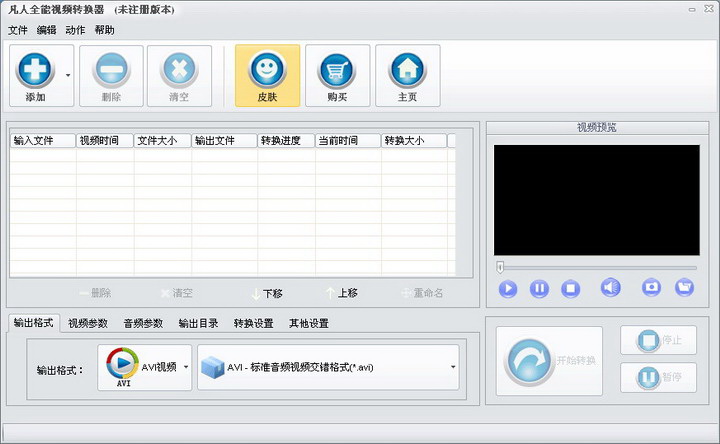This screenshot has width=720, height=444.
Task: Open the AVI standard format profile dropdown
Action: [x=328, y=367]
